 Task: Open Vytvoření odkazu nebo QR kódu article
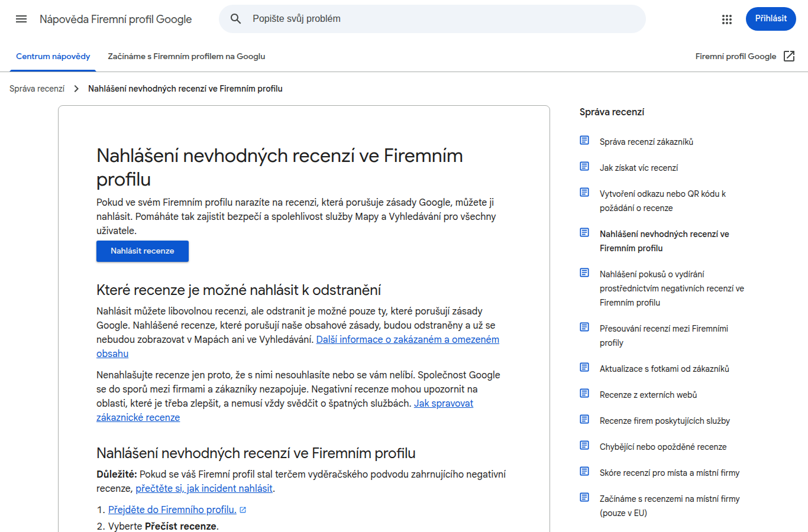(x=662, y=201)
